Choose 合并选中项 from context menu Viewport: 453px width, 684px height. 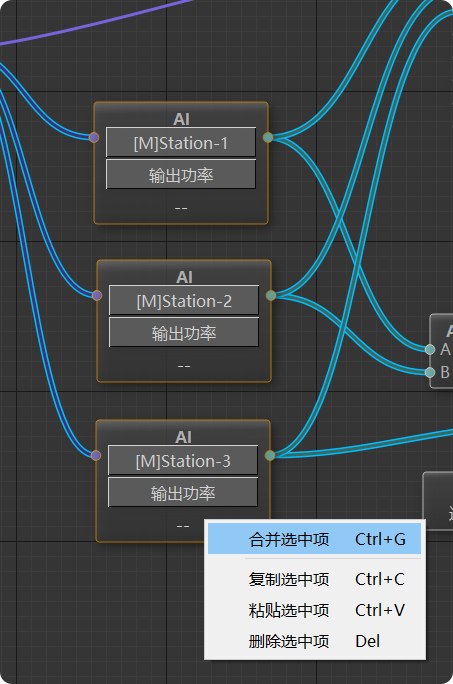(x=314, y=539)
